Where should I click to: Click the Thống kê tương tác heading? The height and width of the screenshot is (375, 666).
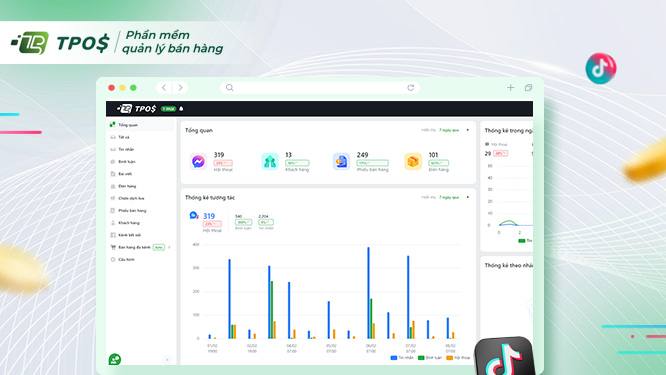coord(210,197)
